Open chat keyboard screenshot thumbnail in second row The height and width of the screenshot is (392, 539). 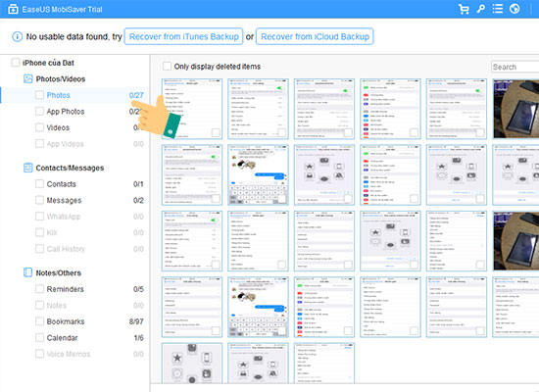click(258, 174)
